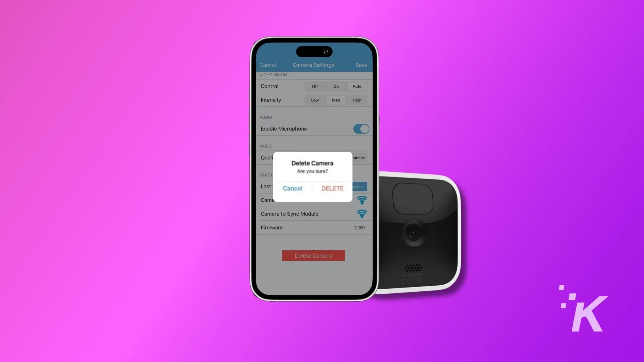Tap the Intensity Low option

(x=315, y=100)
